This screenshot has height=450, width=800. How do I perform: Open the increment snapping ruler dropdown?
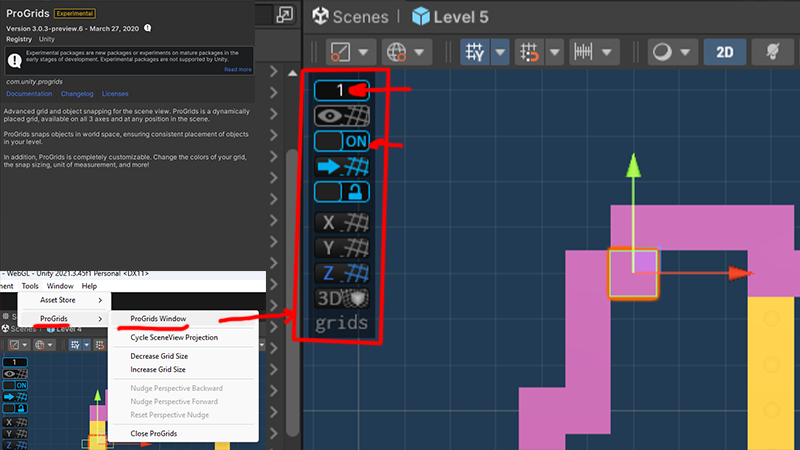594,52
